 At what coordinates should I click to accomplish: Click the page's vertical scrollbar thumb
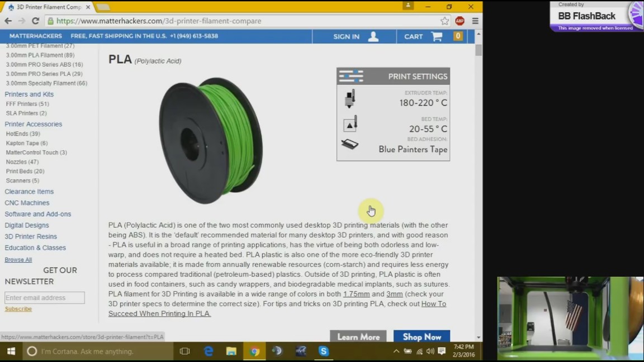pyautogui.click(x=479, y=50)
